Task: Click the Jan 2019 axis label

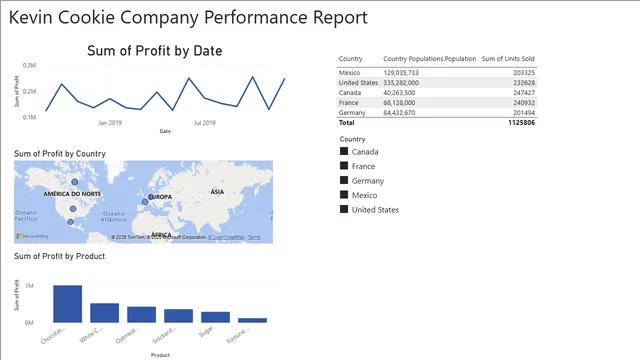Action: [110, 122]
